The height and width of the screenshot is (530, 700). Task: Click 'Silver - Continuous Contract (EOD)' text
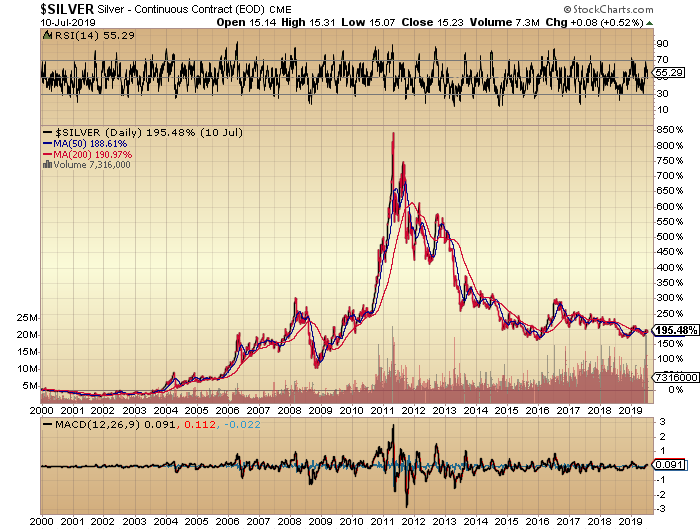click(x=181, y=9)
